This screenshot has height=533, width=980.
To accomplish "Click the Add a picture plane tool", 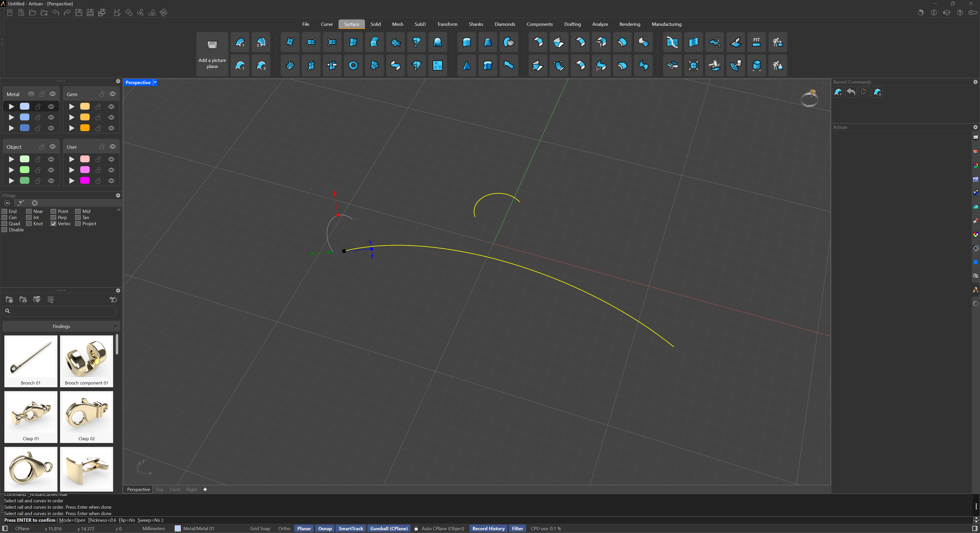I will tap(212, 54).
